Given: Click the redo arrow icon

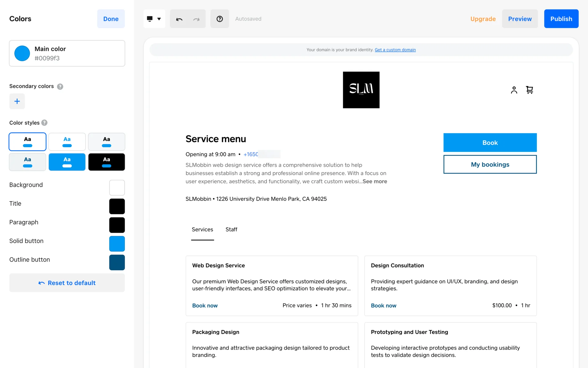Looking at the screenshot, I should click(196, 19).
